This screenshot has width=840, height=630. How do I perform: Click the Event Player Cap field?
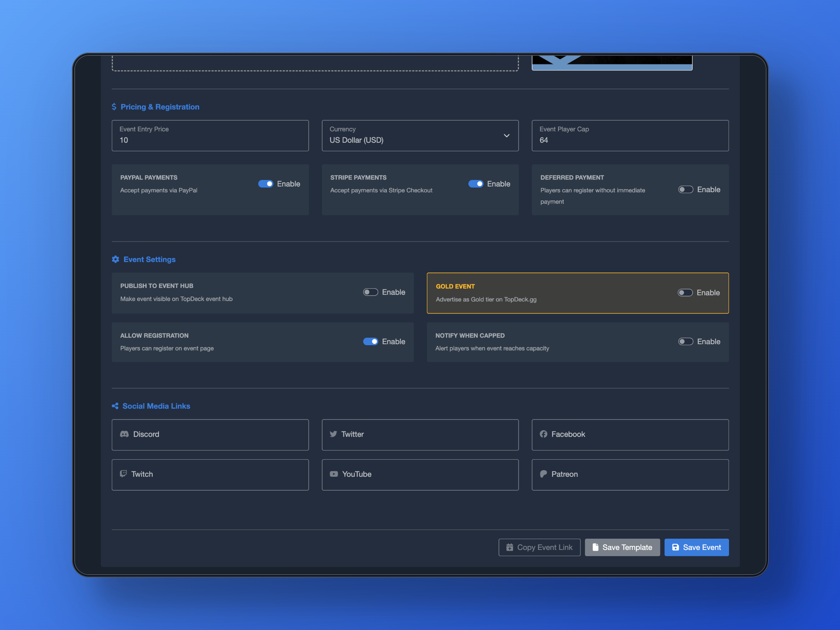point(630,136)
